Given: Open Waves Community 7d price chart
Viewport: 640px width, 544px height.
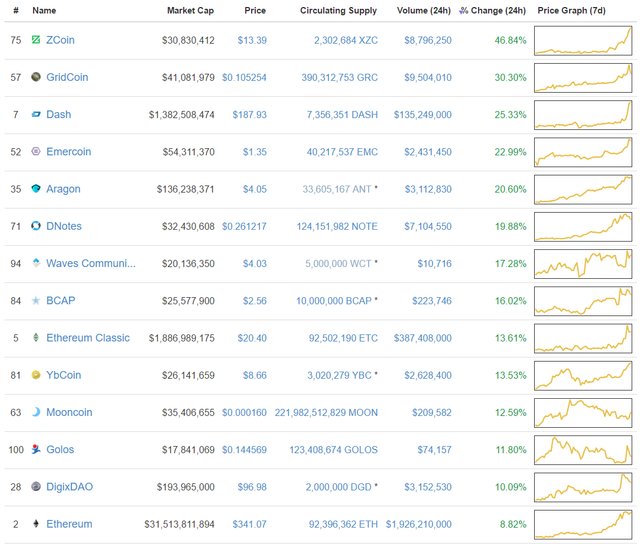Looking at the screenshot, I should 583,264.
